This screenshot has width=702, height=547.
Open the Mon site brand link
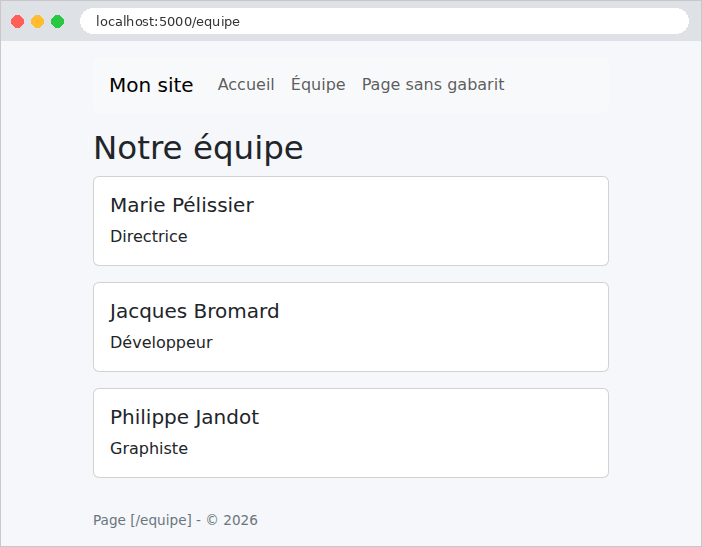[x=151, y=85]
